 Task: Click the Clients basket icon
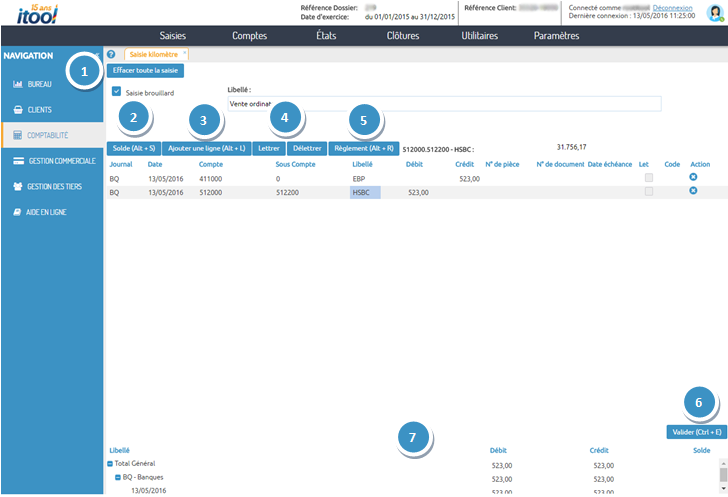18,109
